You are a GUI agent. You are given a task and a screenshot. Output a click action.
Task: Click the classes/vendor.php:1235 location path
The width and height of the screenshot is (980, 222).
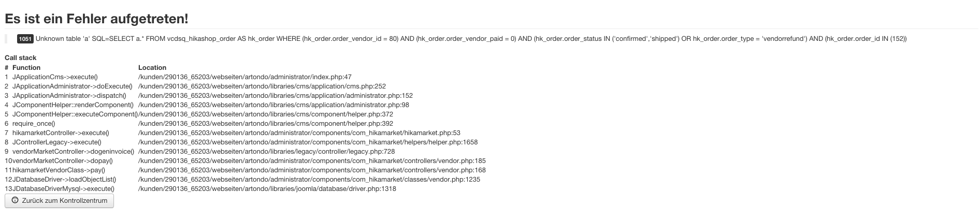[x=309, y=180]
